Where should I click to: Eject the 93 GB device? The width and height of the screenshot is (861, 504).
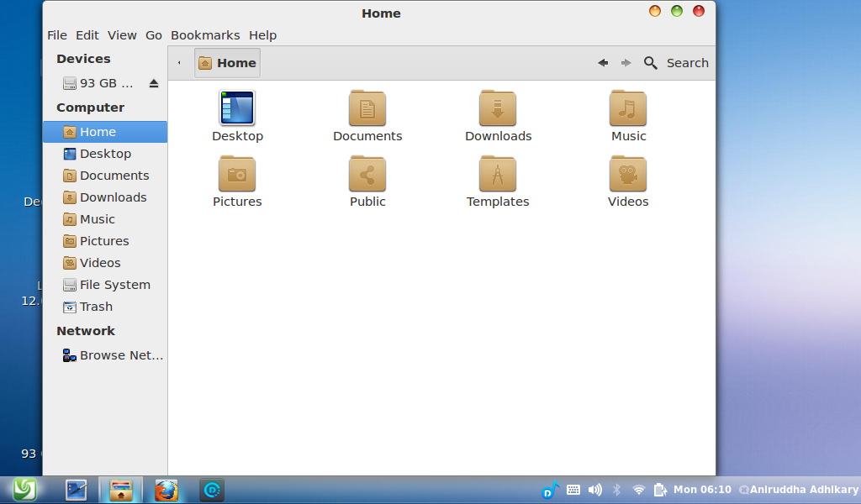[x=154, y=83]
